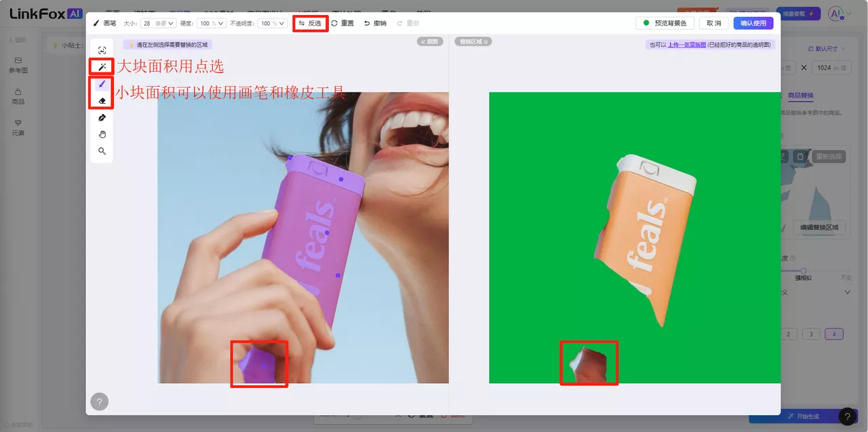Click 取消 to cancel editing
Image resolution: width=868 pixels, height=432 pixels.
point(714,23)
